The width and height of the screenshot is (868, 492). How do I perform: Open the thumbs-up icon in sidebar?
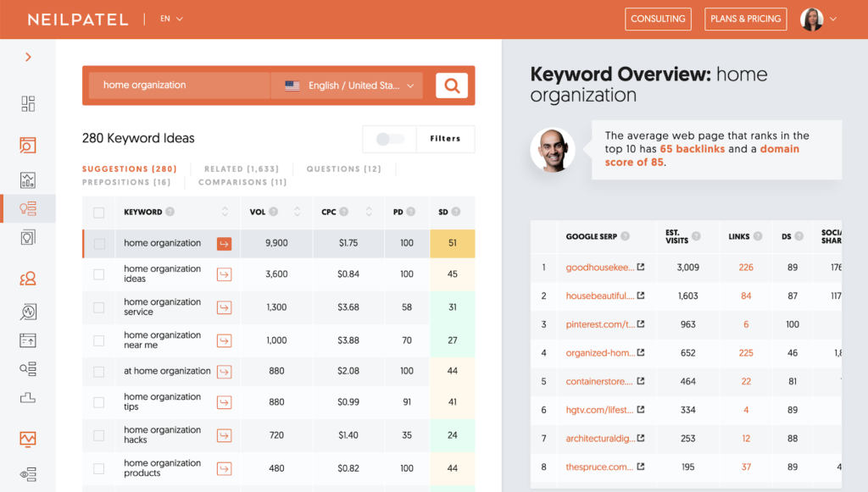click(28, 397)
